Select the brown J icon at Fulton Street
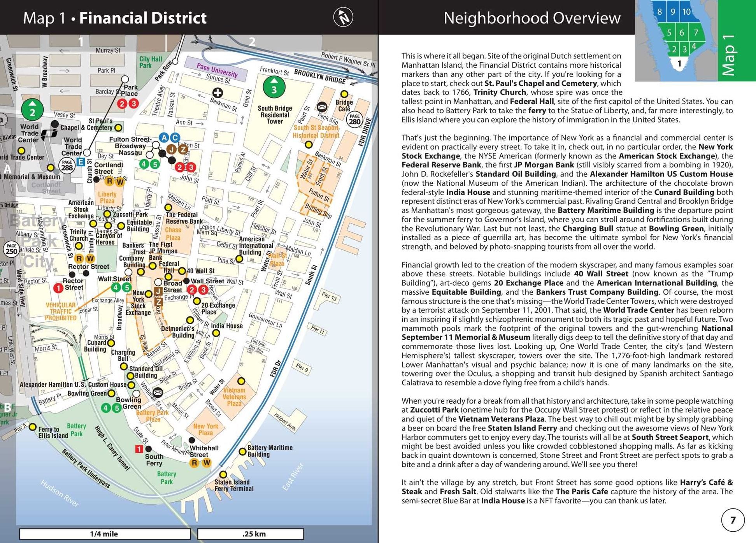This screenshot has height=543, width=756. tap(172, 149)
